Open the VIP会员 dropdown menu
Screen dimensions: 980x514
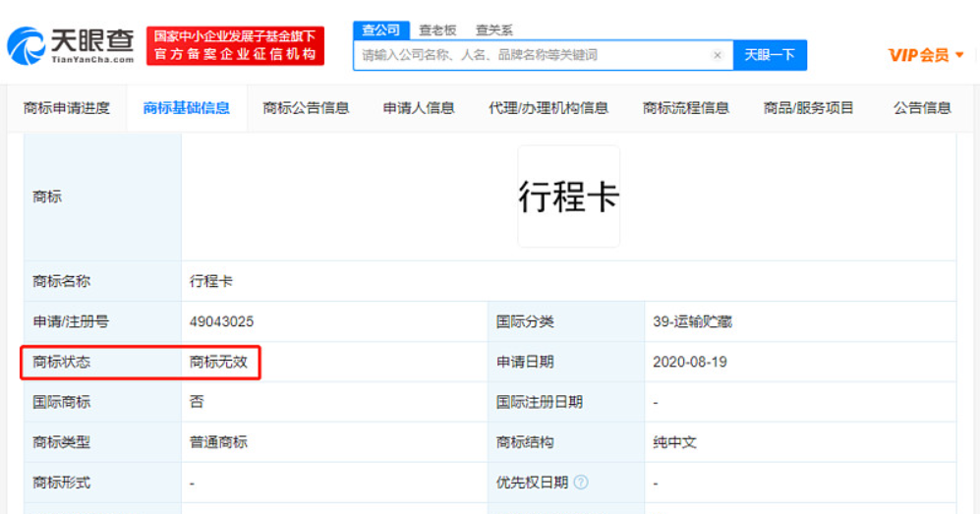coord(926,55)
